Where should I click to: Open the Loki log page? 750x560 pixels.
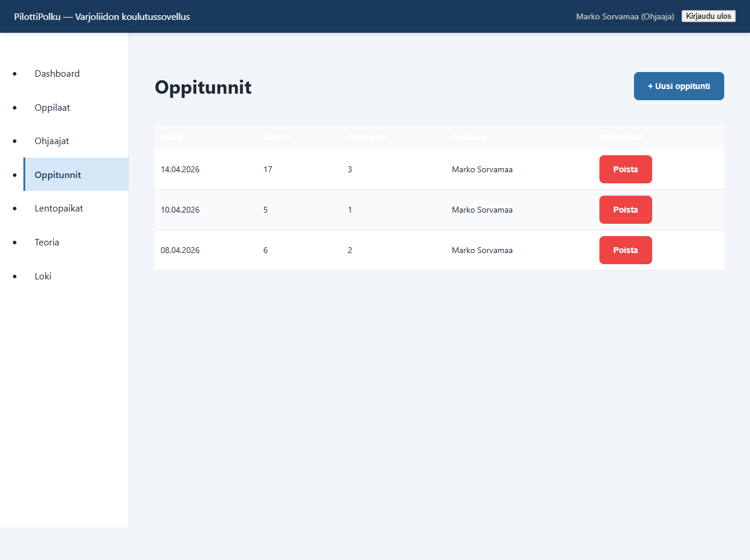(x=43, y=276)
